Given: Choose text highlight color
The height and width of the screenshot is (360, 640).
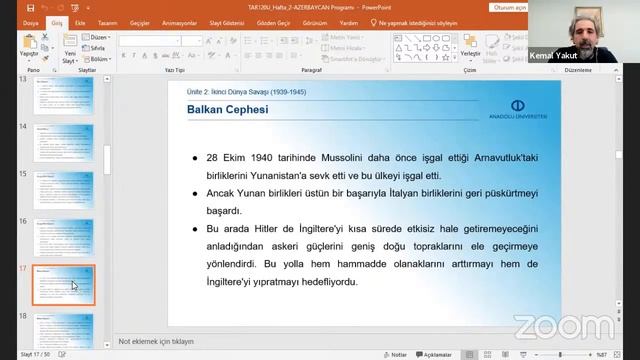Looking at the screenshot, I should [x=212, y=56].
